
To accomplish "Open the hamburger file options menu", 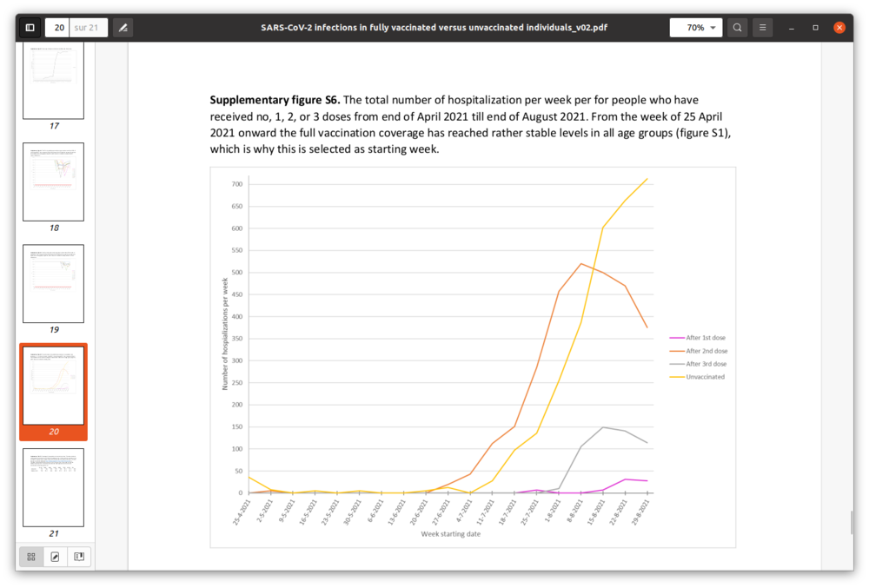I will (762, 28).
